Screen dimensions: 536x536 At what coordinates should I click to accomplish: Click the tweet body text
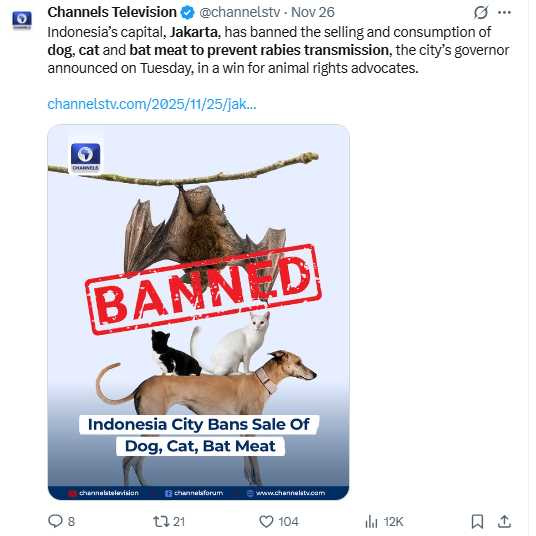(278, 50)
